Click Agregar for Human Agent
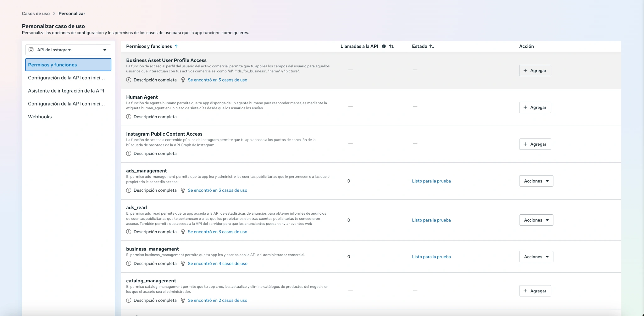This screenshot has width=644, height=316. [535, 107]
